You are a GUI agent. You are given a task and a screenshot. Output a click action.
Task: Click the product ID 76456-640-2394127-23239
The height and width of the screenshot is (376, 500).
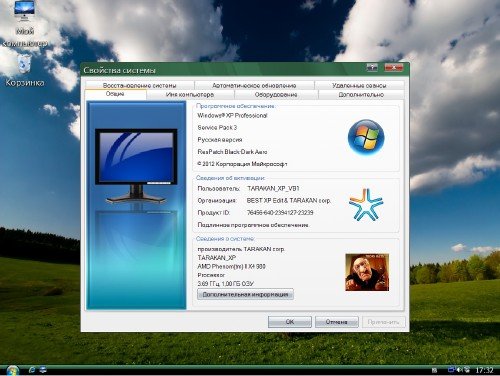[x=280, y=213]
